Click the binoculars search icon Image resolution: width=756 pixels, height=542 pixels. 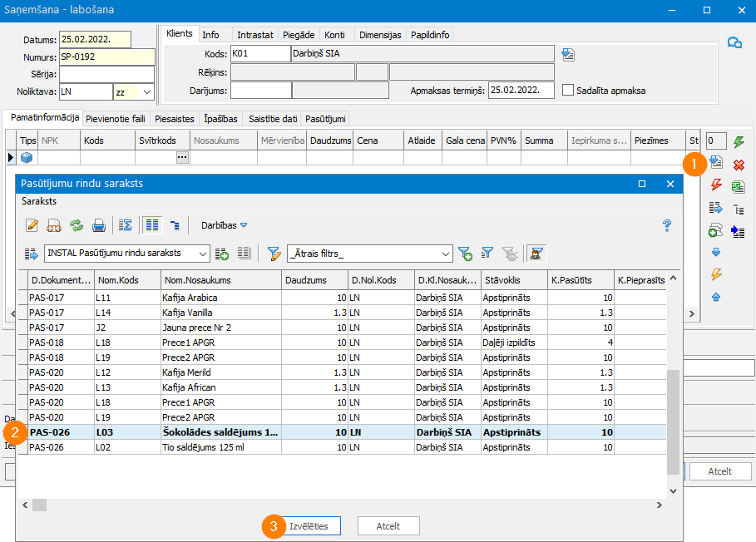(54, 224)
